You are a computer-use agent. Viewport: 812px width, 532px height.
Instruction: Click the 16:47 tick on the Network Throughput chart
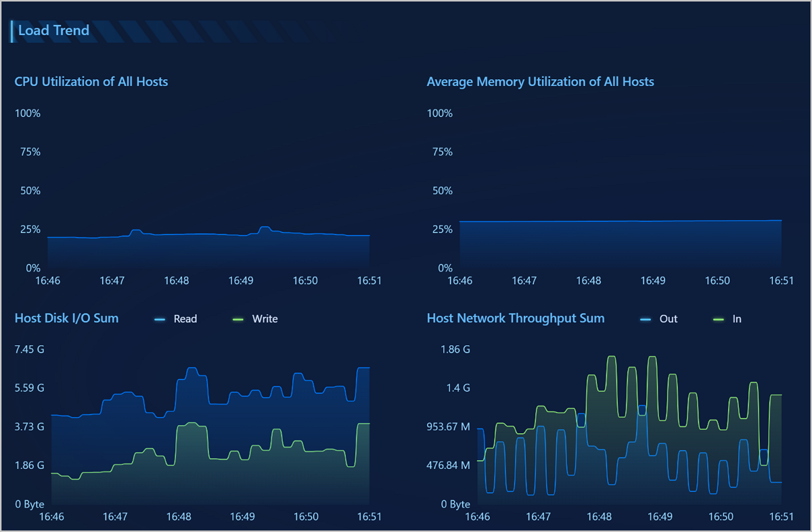point(538,516)
